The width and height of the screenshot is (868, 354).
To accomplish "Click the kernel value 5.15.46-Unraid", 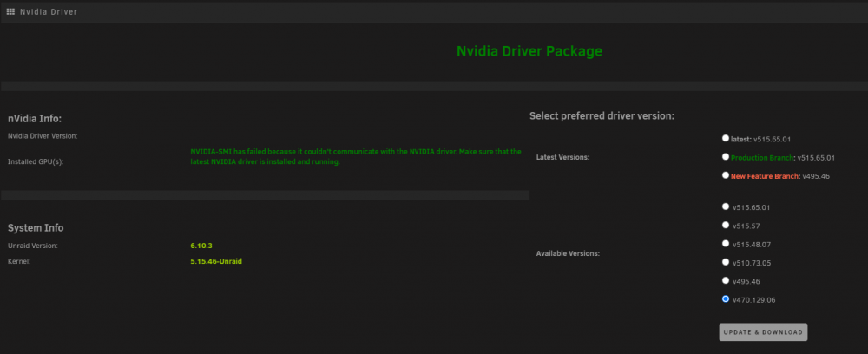I will point(216,261).
